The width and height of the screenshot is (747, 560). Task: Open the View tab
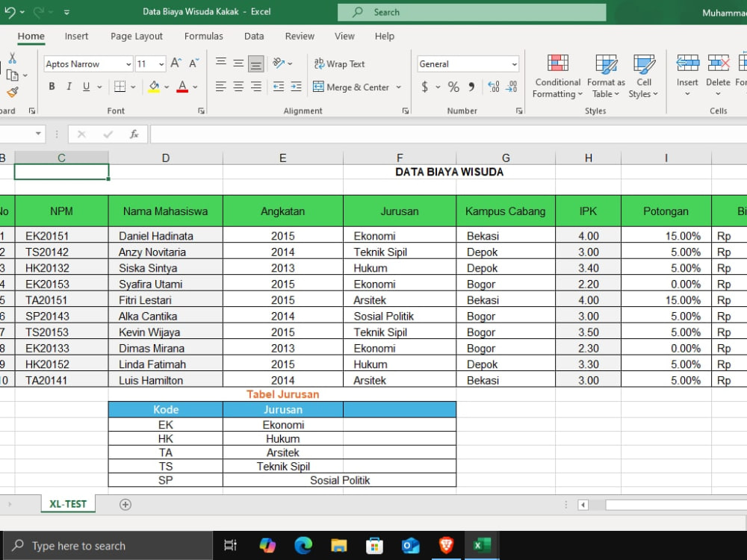[344, 36]
